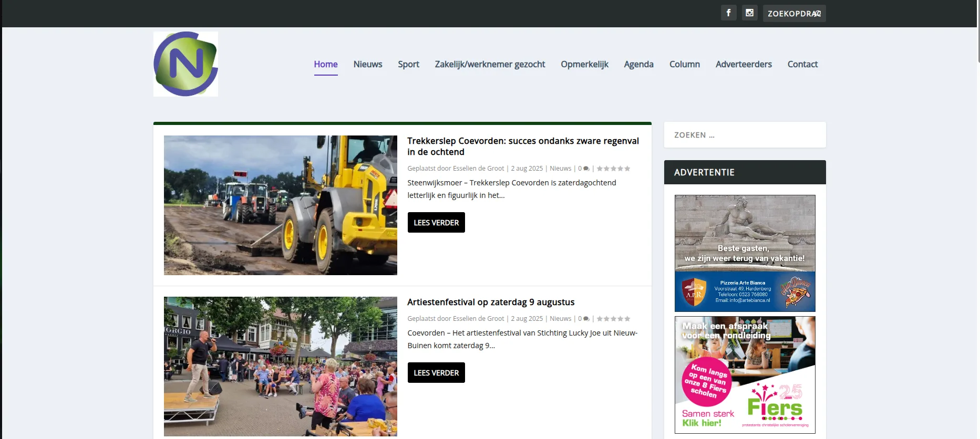This screenshot has width=980, height=439.
Task: Click comment bubble icon on Artiestenfestival article
Action: tap(586, 319)
